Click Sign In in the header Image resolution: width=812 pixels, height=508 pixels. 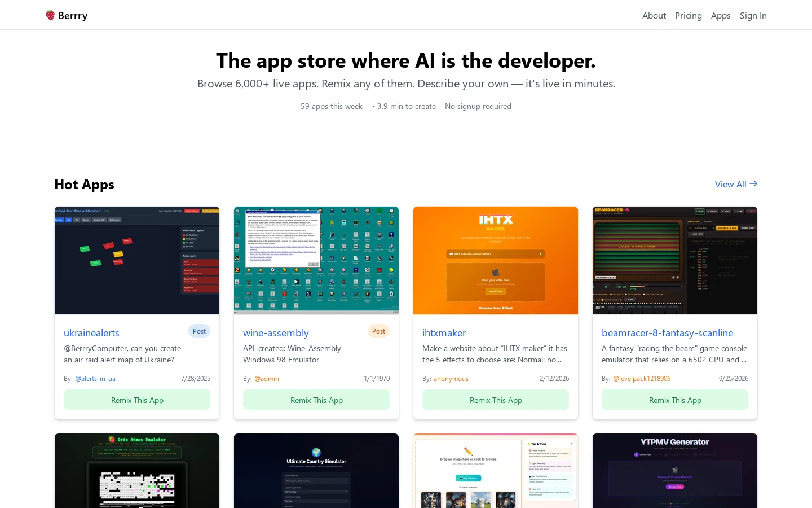[753, 16]
